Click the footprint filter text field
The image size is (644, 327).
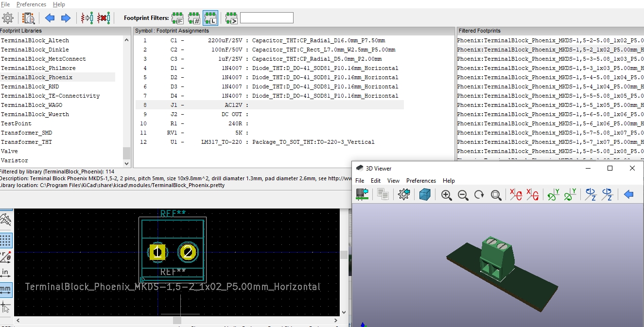coord(267,18)
